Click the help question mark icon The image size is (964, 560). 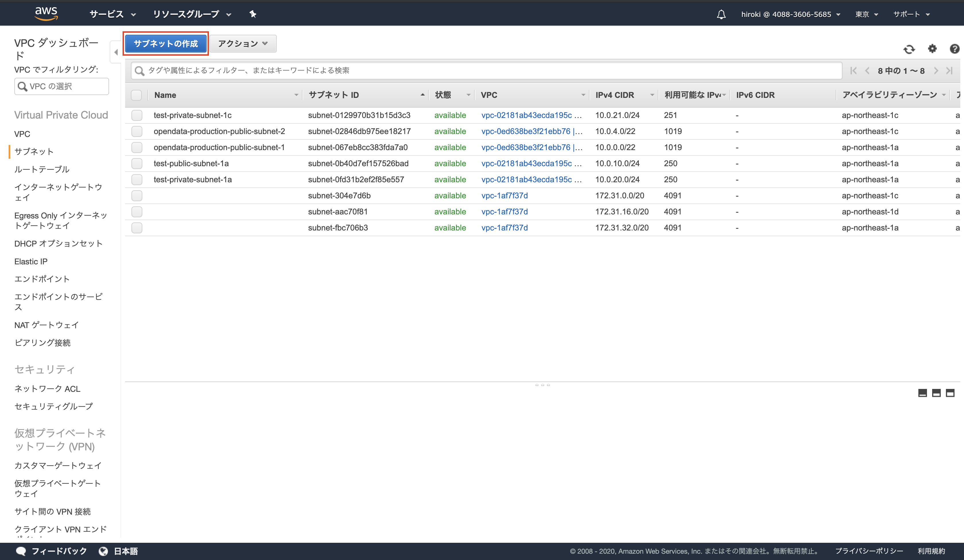(x=955, y=49)
